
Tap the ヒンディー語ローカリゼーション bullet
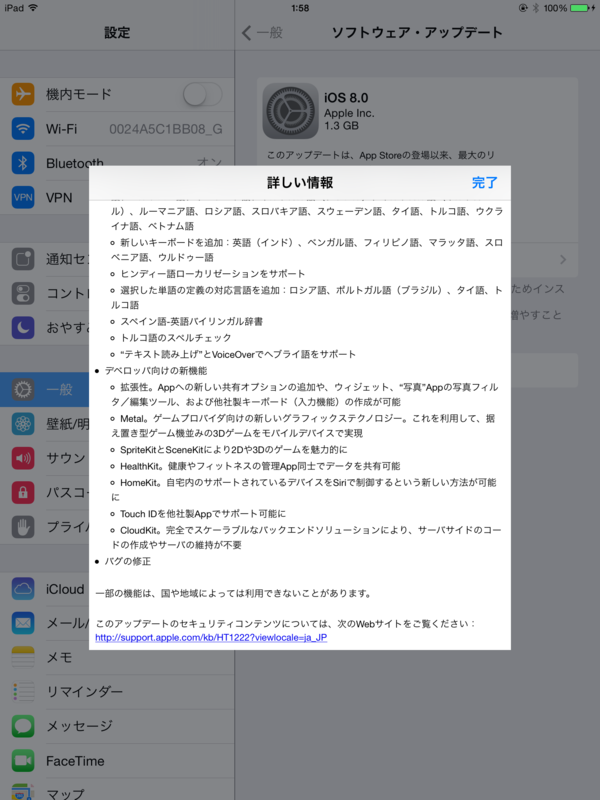click(212, 273)
